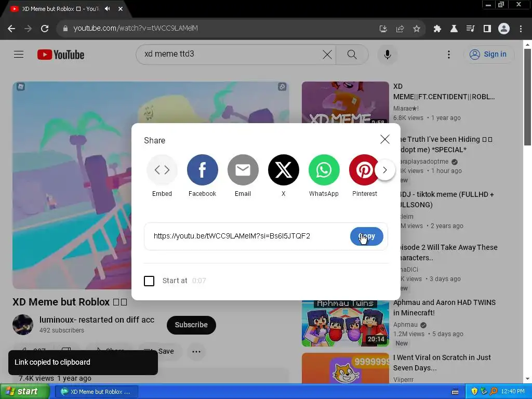Open the Chrome profile avatar

click(x=504, y=29)
